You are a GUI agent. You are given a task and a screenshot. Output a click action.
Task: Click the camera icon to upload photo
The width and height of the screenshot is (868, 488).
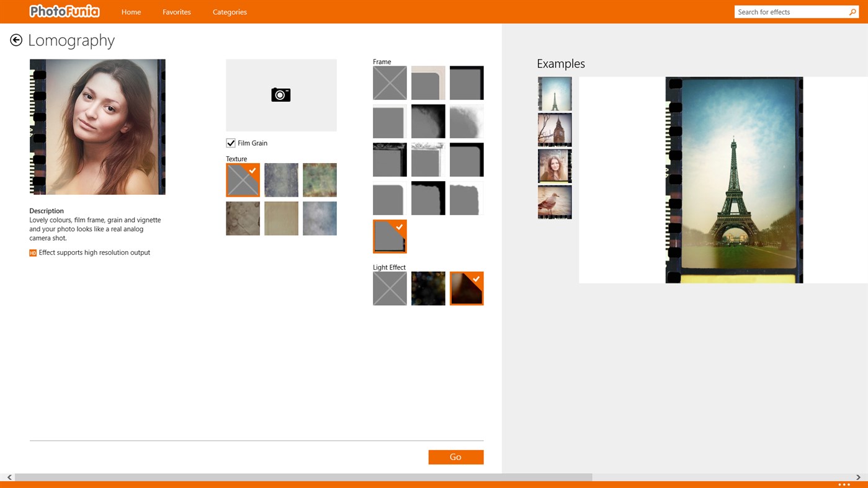pyautogui.click(x=281, y=95)
